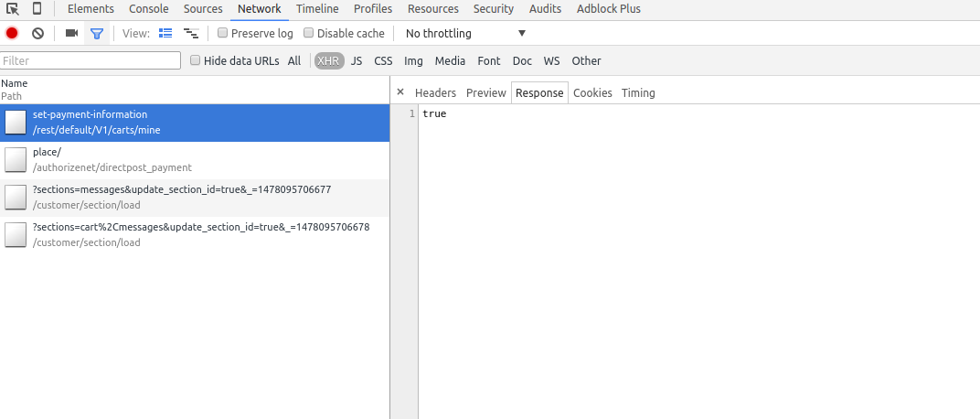
Task: Filter requests by Other type
Action: click(586, 60)
